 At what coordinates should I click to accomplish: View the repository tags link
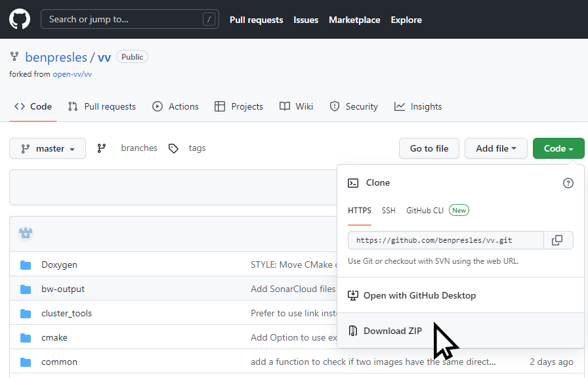tap(197, 148)
